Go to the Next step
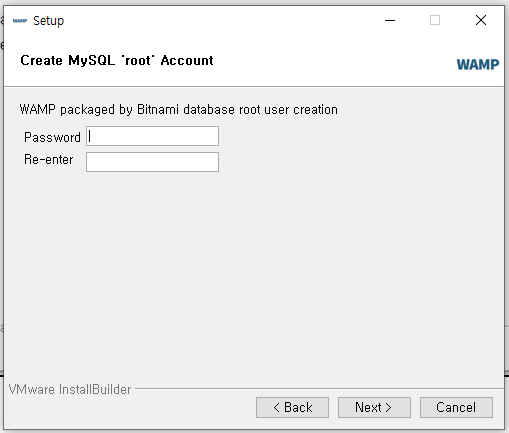509x433 pixels. (x=374, y=407)
